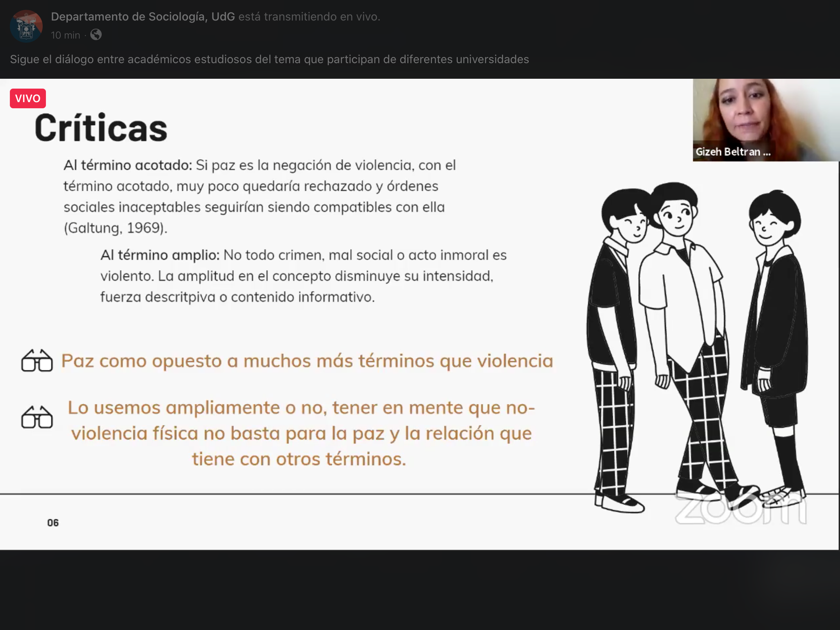Image resolution: width=840 pixels, height=630 pixels.
Task: Click the Críticas slide heading
Action: pos(101,128)
